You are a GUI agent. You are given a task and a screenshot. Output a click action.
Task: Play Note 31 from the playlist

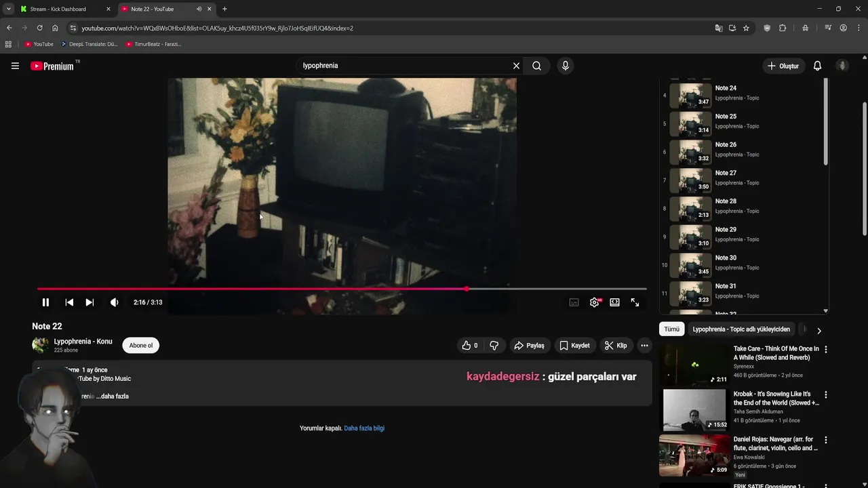pyautogui.click(x=743, y=293)
